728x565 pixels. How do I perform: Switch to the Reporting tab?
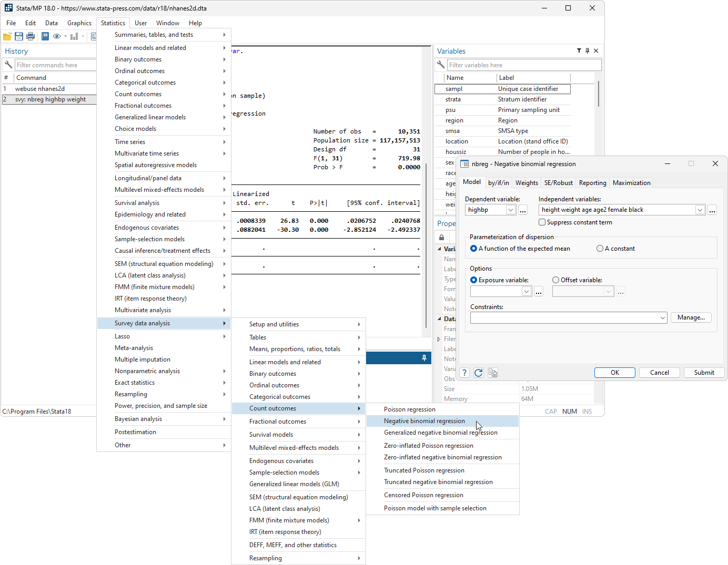coord(593,183)
